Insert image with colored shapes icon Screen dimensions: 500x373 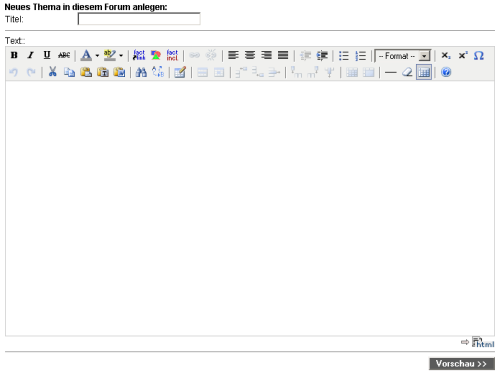point(156,55)
